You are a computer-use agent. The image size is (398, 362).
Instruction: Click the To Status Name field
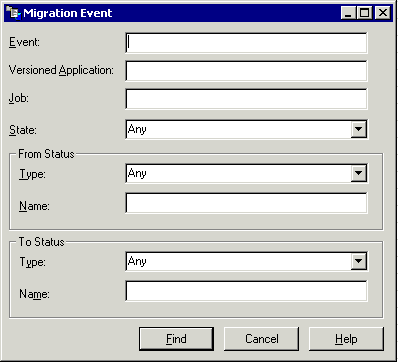pos(246,291)
